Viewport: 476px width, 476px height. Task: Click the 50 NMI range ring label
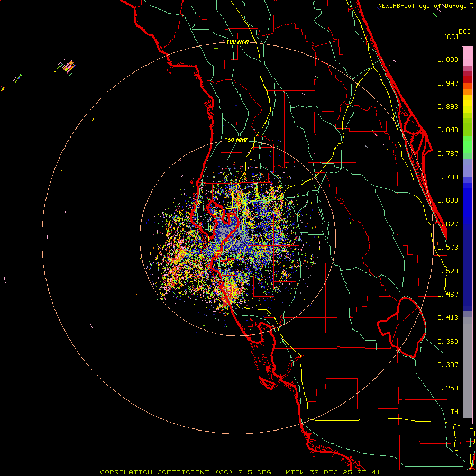(237, 140)
